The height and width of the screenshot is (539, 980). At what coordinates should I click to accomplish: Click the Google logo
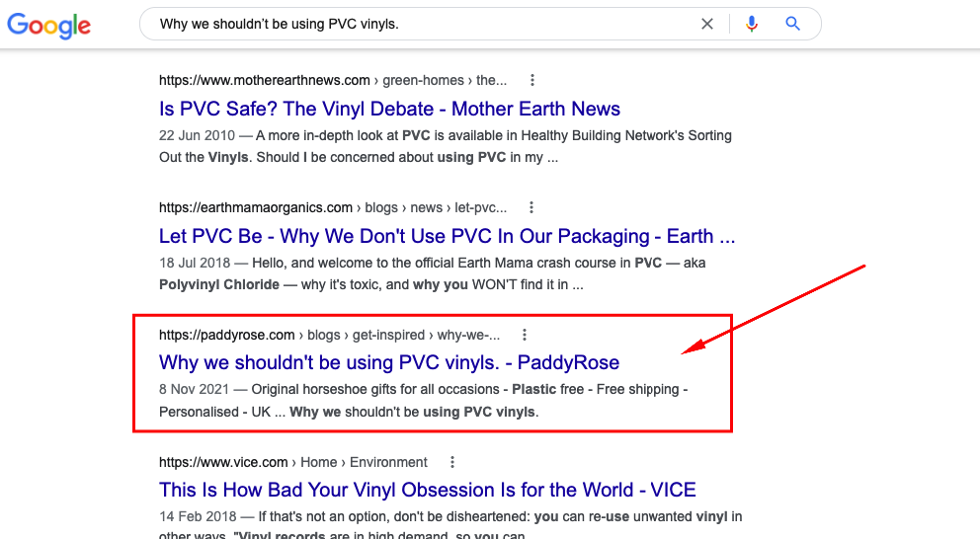coord(48,25)
